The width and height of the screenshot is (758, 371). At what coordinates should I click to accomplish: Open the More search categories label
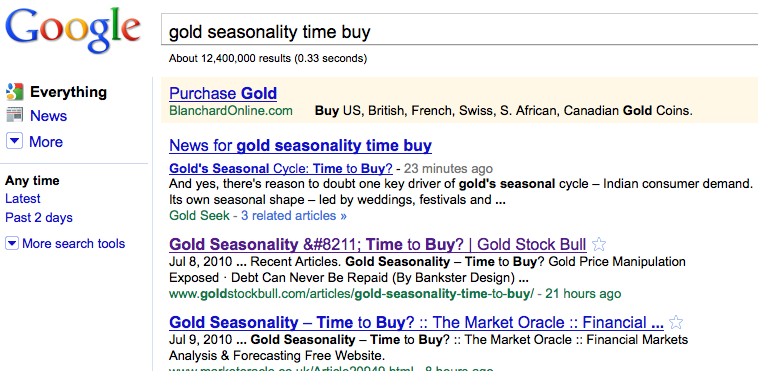46,142
